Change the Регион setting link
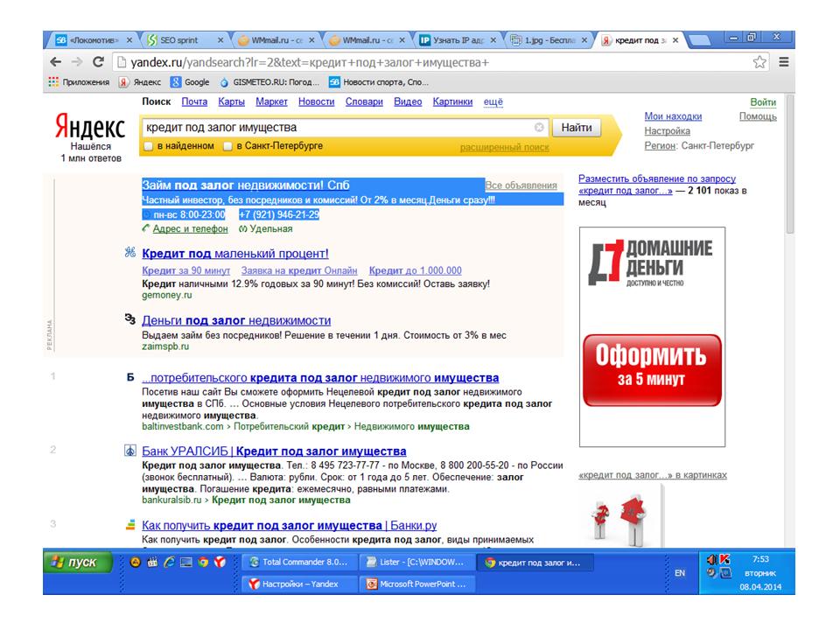This screenshot has height=630, width=840. pos(660,145)
